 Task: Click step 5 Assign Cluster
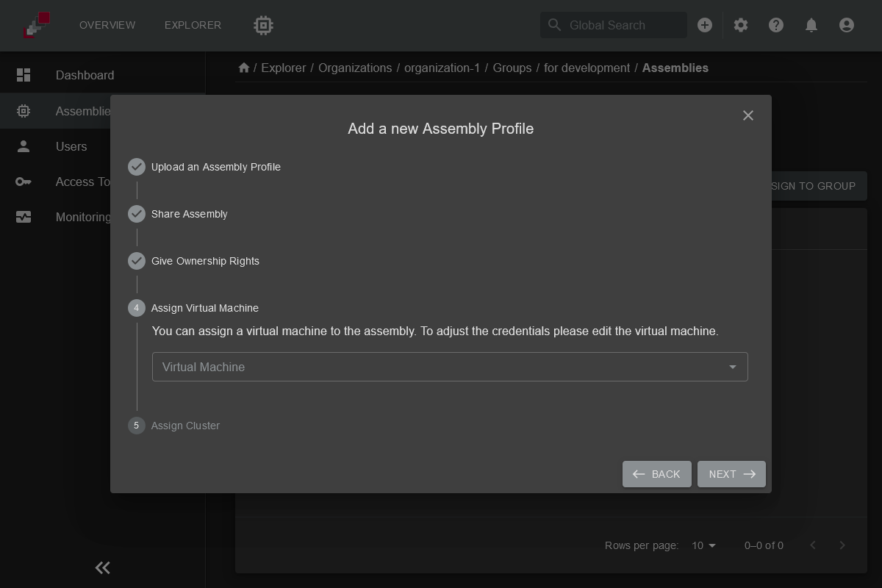point(174,426)
